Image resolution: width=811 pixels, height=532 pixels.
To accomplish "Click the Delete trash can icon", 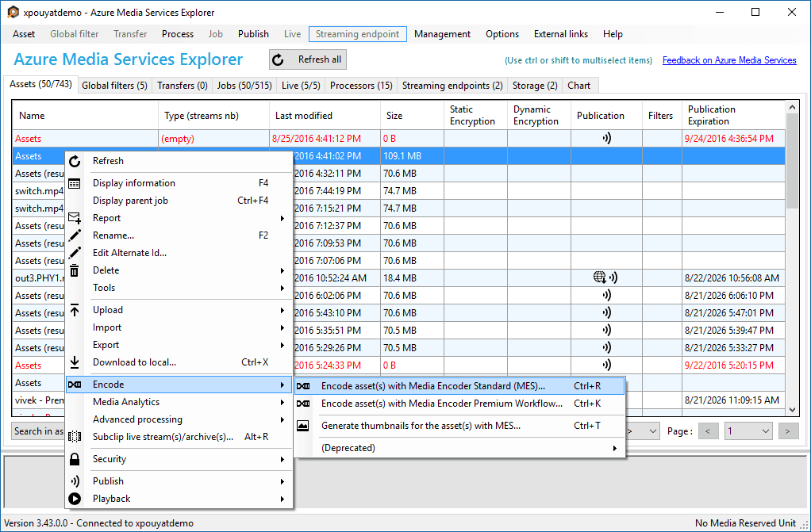I will point(75,270).
